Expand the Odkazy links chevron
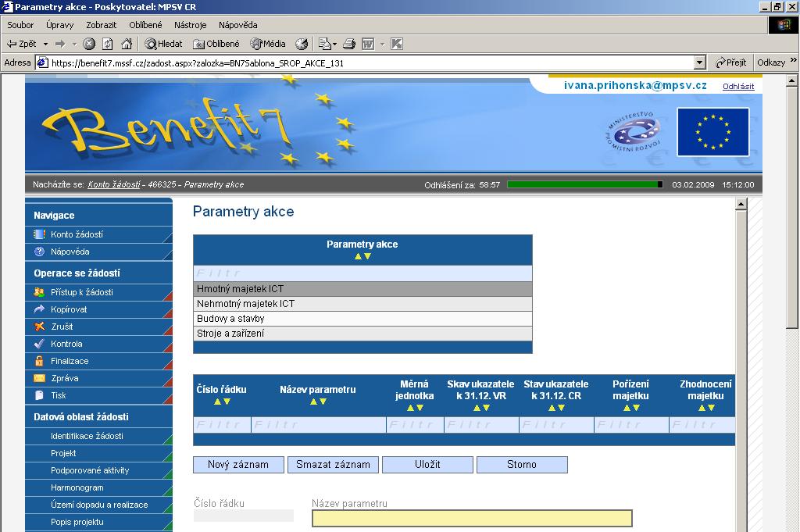 794,60
